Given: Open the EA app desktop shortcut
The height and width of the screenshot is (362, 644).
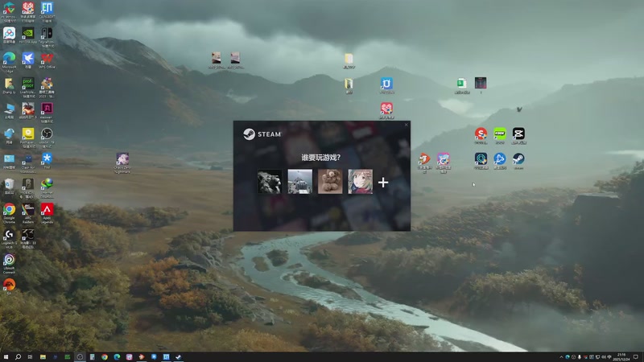Looking at the screenshot, I should (x=9, y=286).
